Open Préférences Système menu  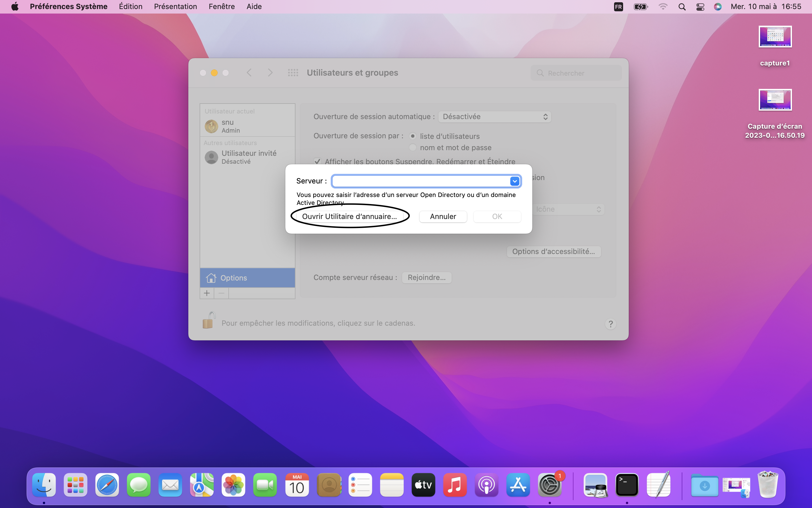pos(69,7)
